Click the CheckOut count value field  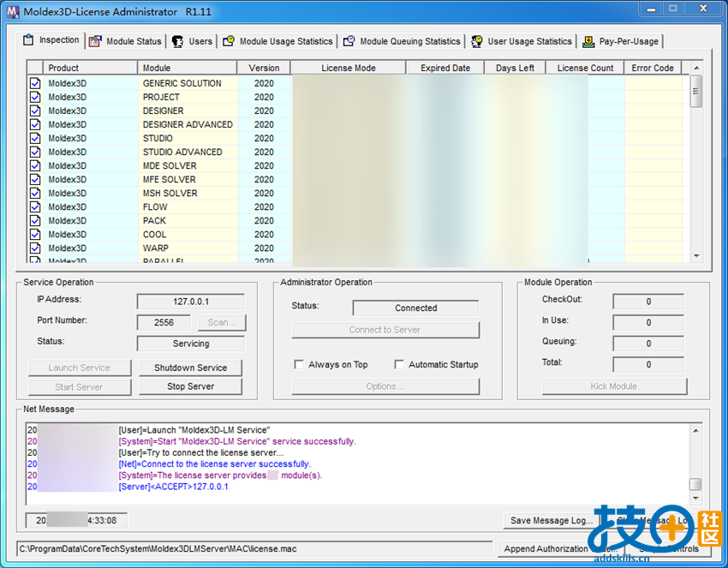tap(648, 302)
